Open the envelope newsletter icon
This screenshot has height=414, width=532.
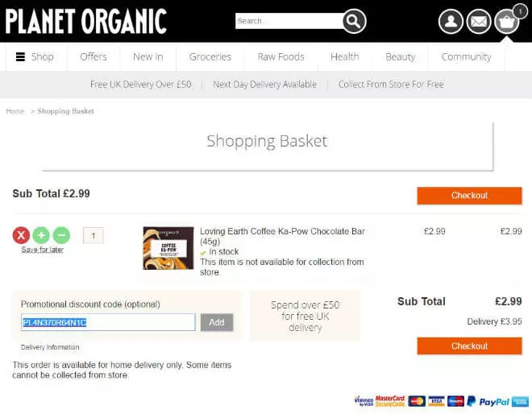478,22
